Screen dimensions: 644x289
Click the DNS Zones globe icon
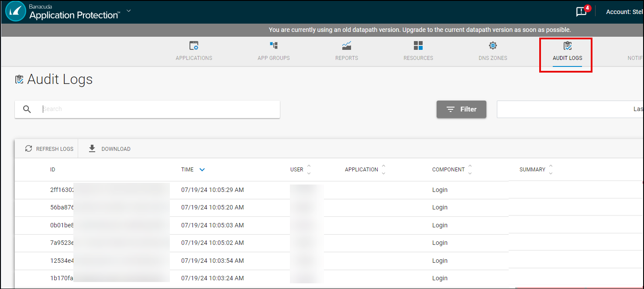coord(493,45)
